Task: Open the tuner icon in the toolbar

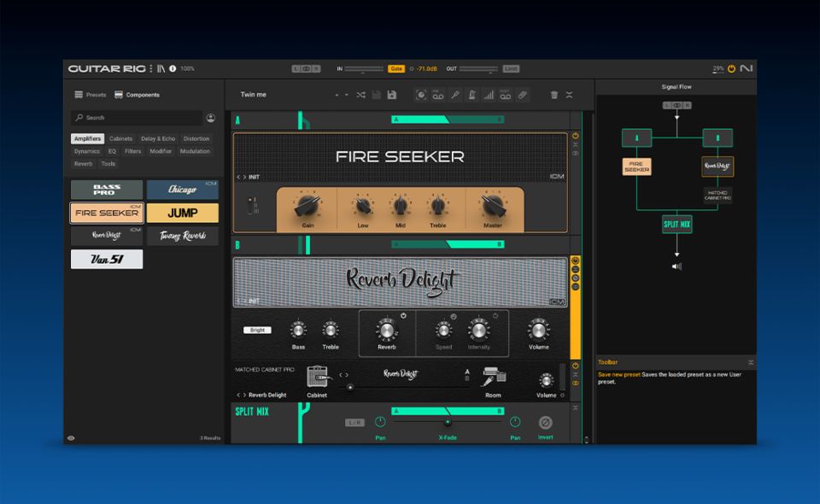Action: pyautogui.click(x=456, y=95)
